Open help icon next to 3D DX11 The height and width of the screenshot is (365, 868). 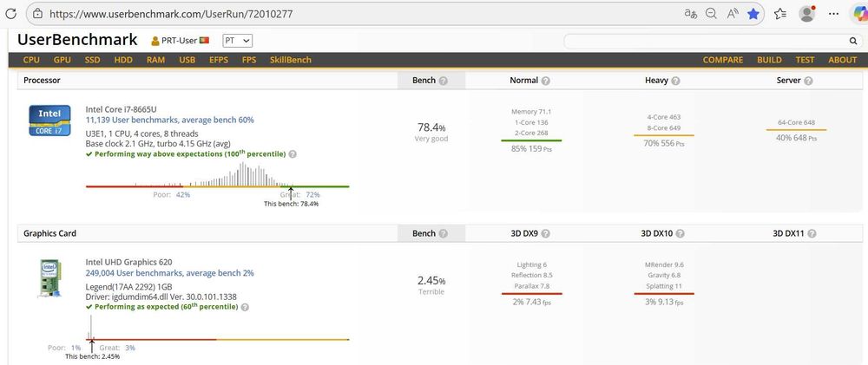812,234
